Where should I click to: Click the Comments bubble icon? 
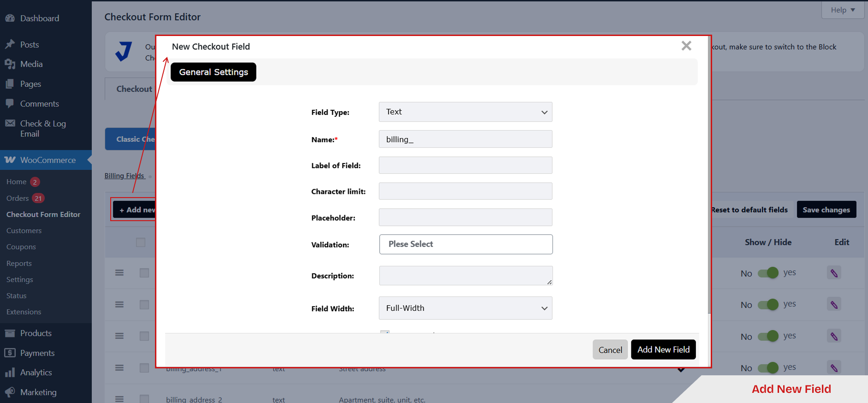point(10,103)
